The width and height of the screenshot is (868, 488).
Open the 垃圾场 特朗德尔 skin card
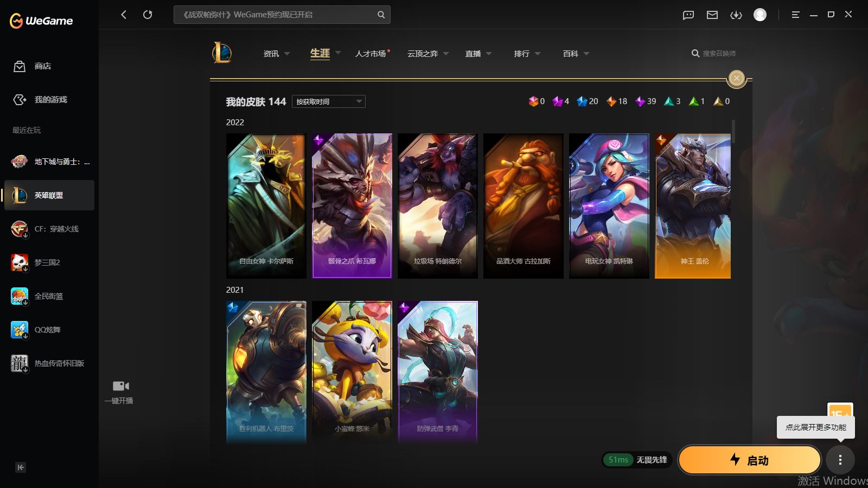click(x=438, y=206)
